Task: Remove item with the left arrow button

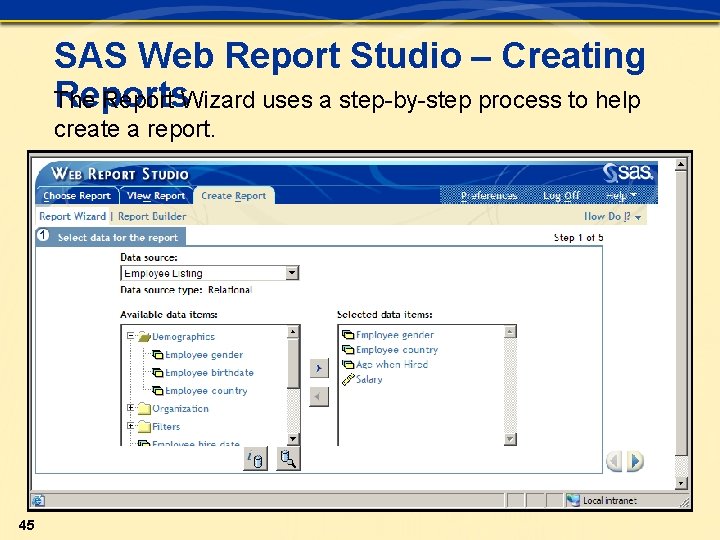Action: (x=319, y=397)
